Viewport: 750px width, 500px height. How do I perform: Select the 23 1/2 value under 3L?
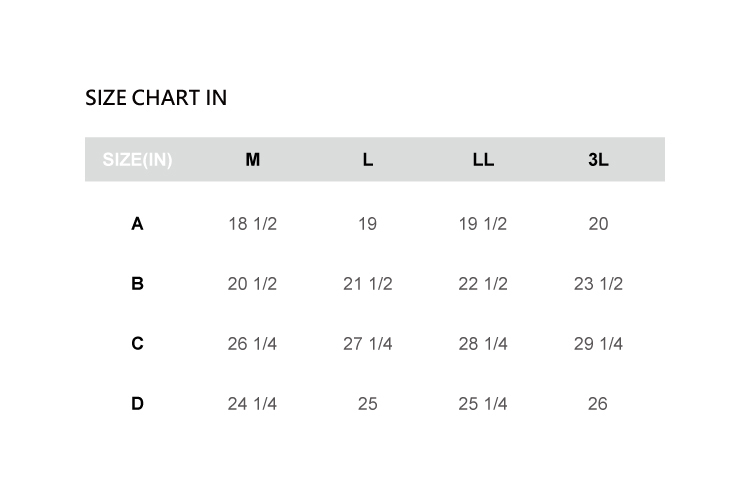coord(598,284)
